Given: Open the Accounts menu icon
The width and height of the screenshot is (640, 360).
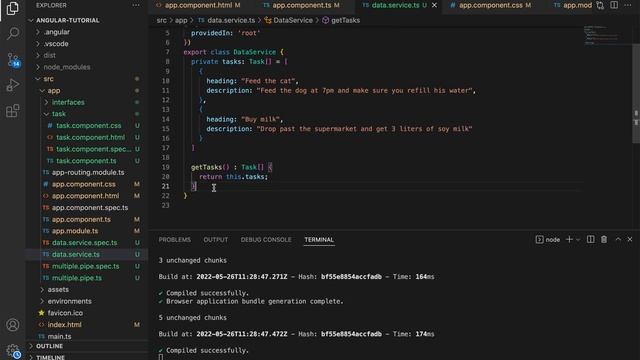Looking at the screenshot, I should point(13,325).
